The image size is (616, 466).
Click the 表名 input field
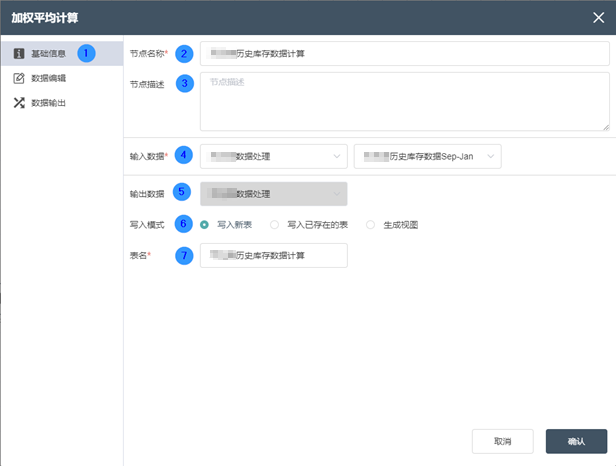(273, 256)
